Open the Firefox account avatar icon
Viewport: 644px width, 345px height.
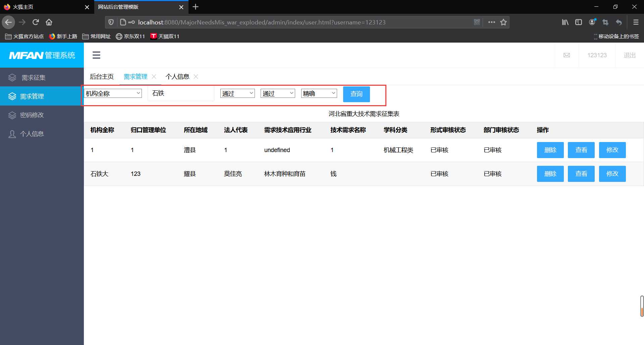[592, 22]
